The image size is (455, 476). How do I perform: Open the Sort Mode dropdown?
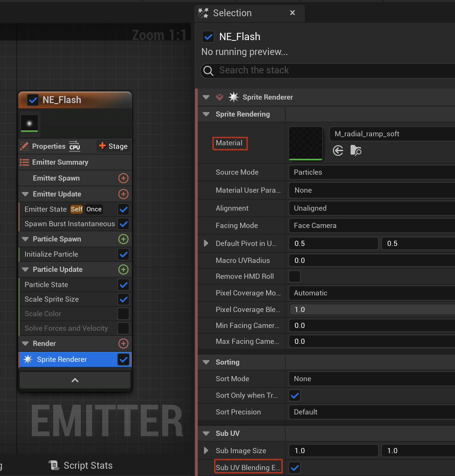coord(372,379)
